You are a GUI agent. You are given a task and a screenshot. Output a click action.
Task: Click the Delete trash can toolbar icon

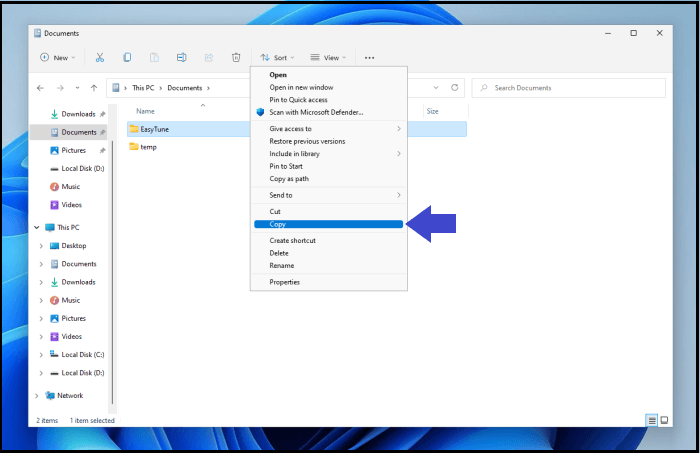(x=236, y=58)
